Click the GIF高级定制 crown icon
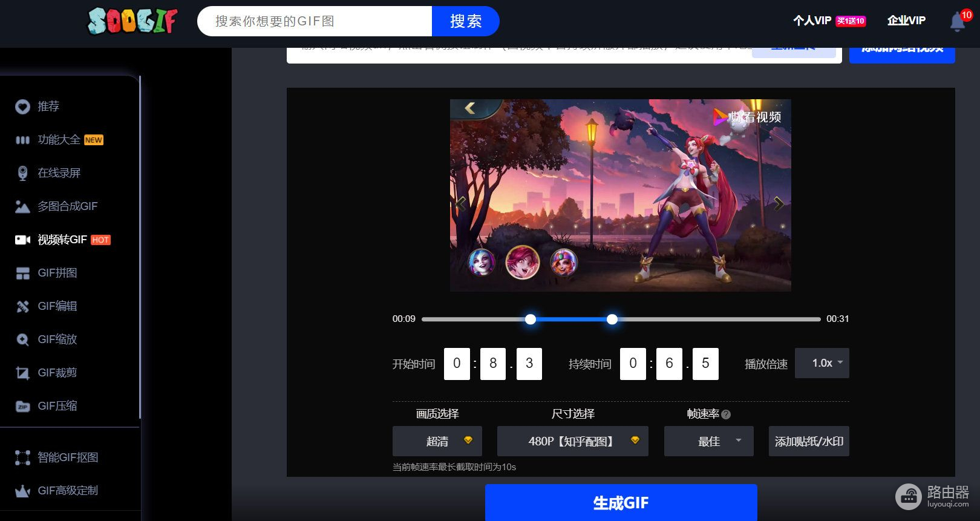Screen dimensions: 980x521 [x=22, y=491]
